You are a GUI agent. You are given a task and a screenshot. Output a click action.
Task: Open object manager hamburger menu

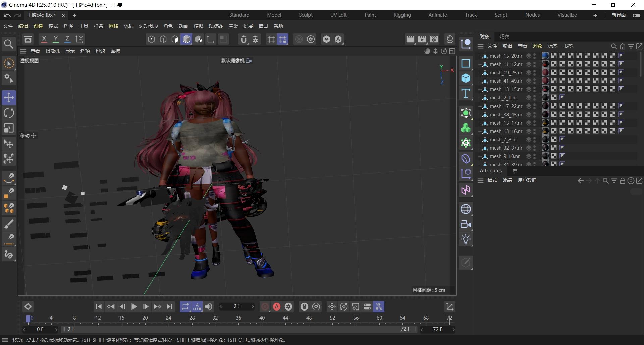point(480,46)
